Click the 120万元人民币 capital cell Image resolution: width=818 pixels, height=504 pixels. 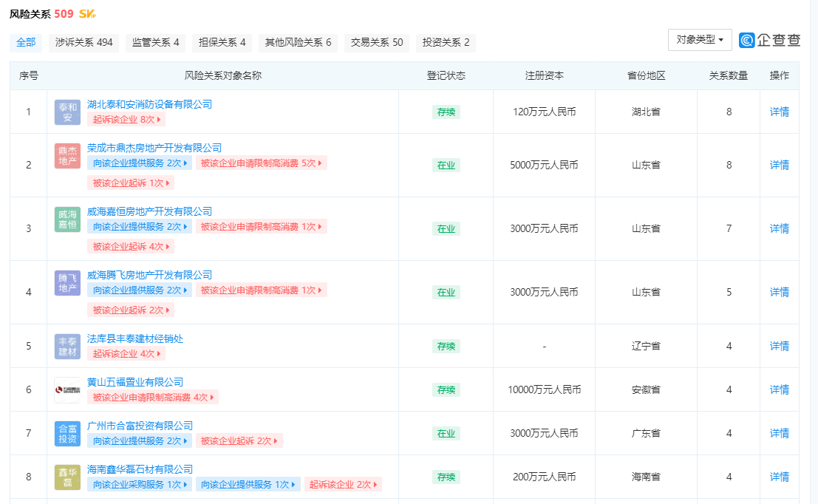544,112
